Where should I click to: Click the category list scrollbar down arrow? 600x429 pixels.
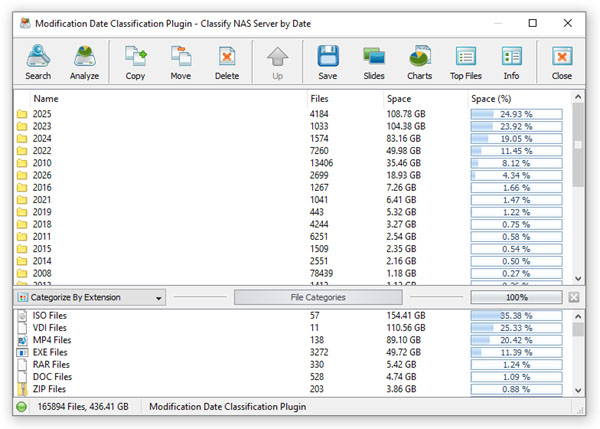click(x=578, y=390)
